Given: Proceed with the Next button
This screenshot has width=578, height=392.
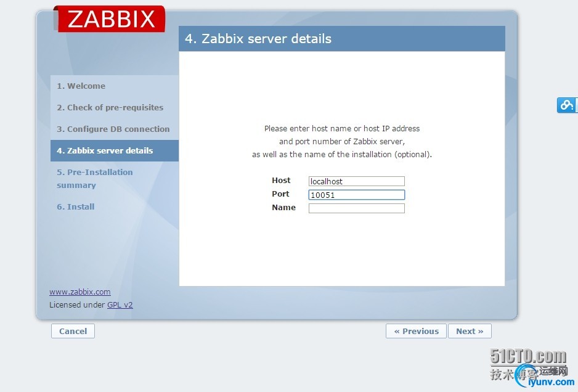Looking at the screenshot, I should (470, 331).
